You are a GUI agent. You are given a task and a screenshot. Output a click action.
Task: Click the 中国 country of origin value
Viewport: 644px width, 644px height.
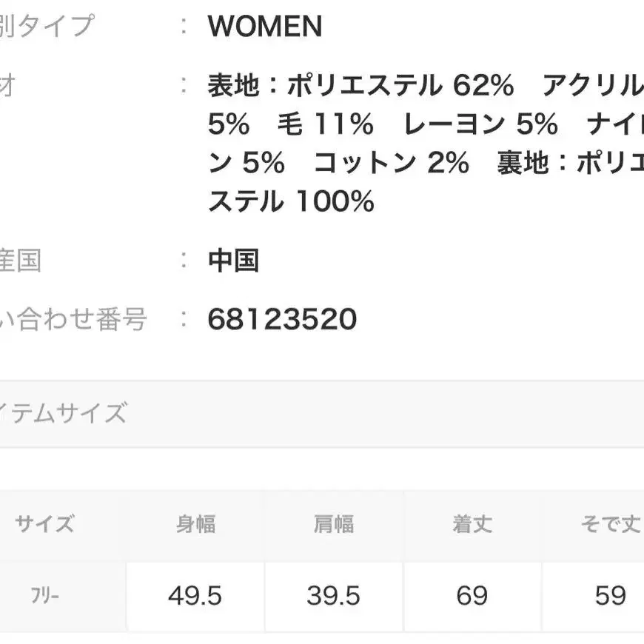pyautogui.click(x=233, y=261)
